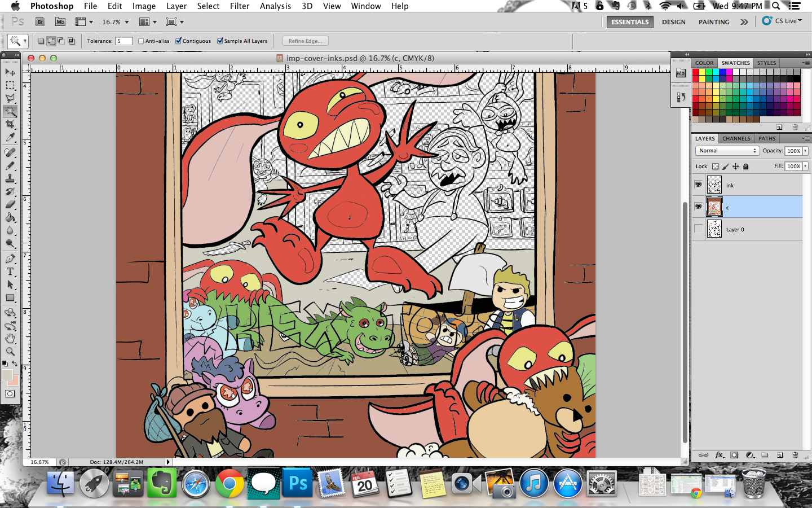Open the Filter menu
Viewport: 812px width, 508px height.
click(x=239, y=6)
